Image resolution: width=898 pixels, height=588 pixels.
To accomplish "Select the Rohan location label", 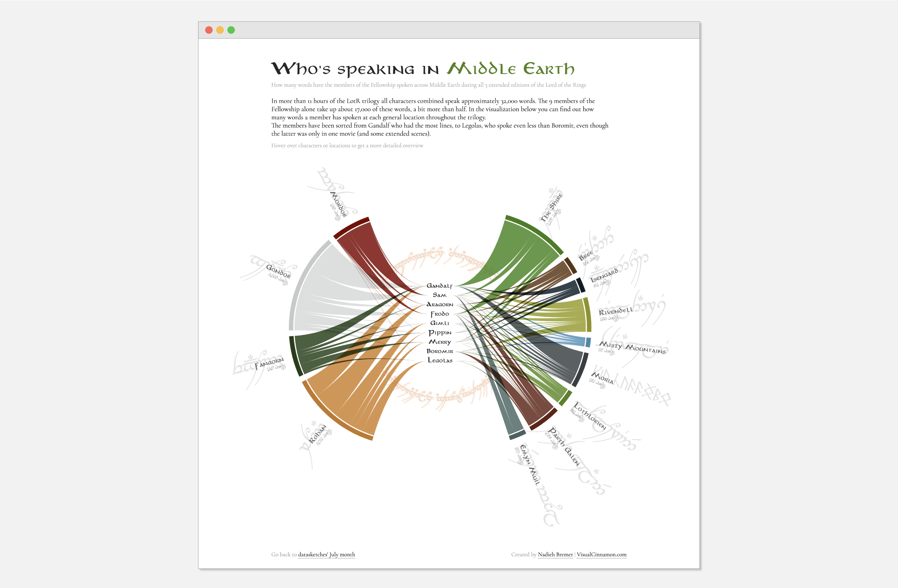I will click(317, 434).
